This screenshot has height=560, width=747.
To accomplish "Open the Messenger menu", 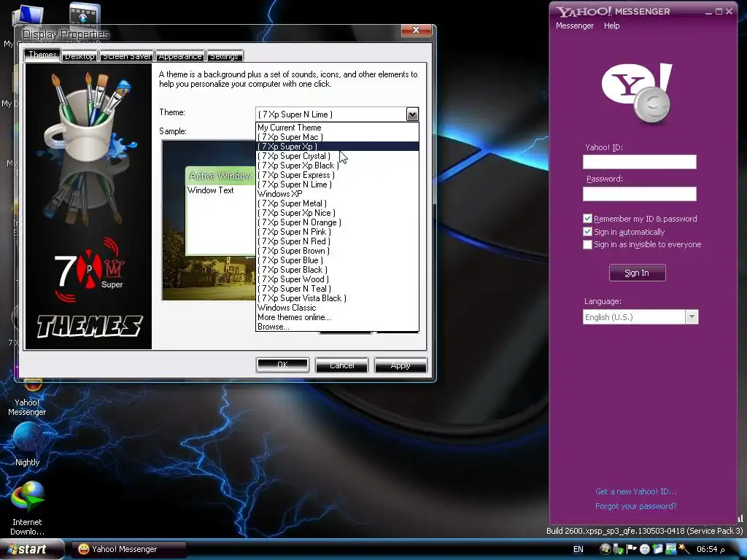I will tap(575, 26).
